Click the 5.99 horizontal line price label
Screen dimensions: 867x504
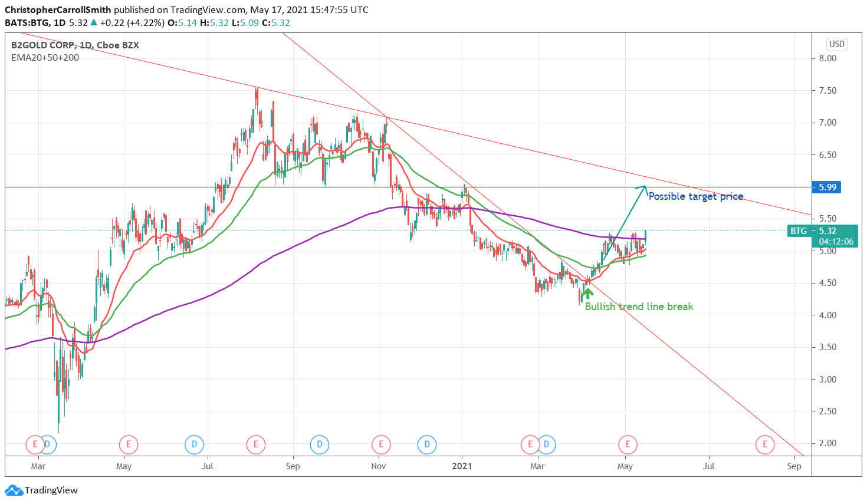[x=826, y=187]
